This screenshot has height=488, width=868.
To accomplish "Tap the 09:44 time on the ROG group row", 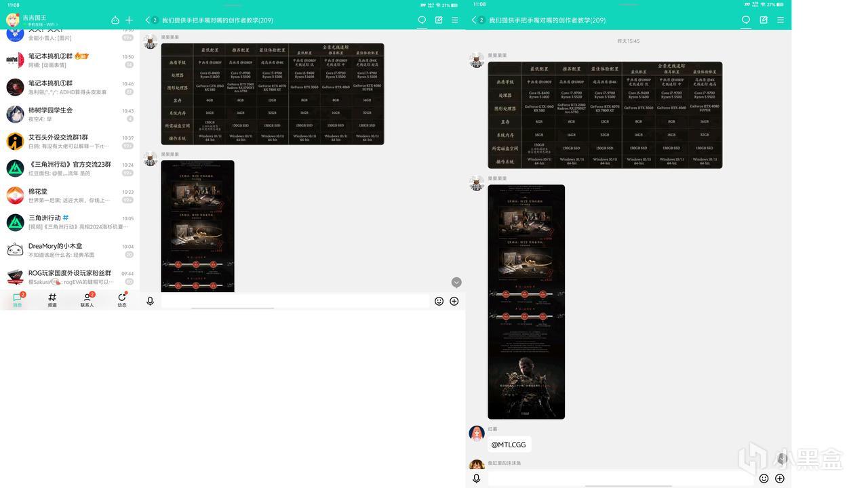I will click(127, 273).
